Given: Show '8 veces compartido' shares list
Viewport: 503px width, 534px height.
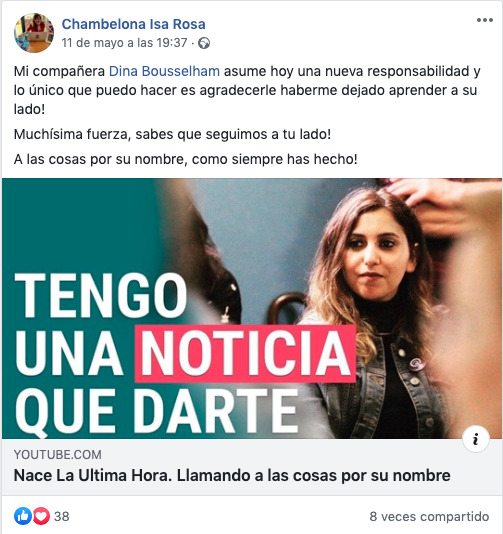Looking at the screenshot, I should (x=429, y=516).
